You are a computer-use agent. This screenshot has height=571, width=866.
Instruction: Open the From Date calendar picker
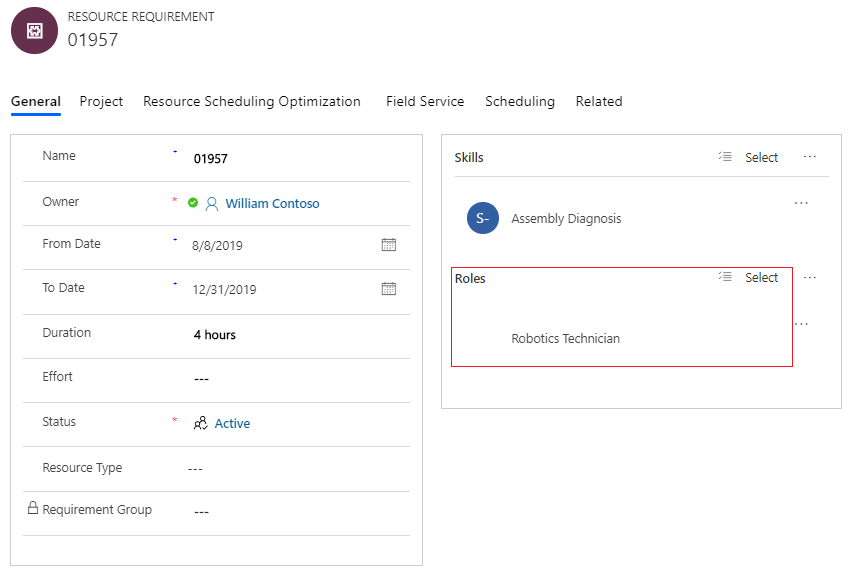pyautogui.click(x=389, y=245)
